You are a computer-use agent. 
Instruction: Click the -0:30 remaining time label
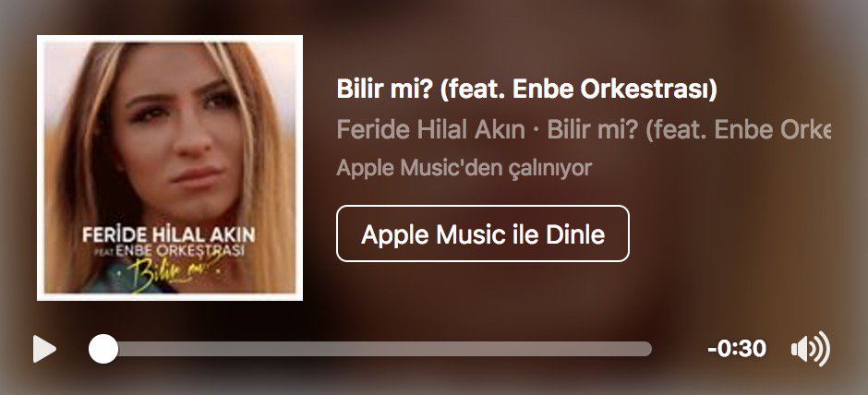737,349
